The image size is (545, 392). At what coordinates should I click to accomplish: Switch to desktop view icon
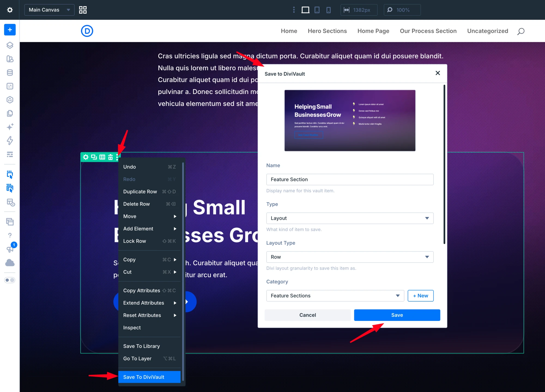point(305,10)
